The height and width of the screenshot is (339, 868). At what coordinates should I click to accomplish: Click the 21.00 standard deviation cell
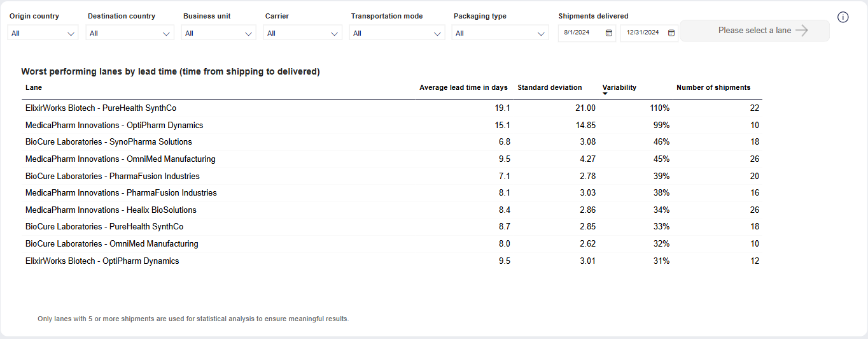click(x=585, y=108)
